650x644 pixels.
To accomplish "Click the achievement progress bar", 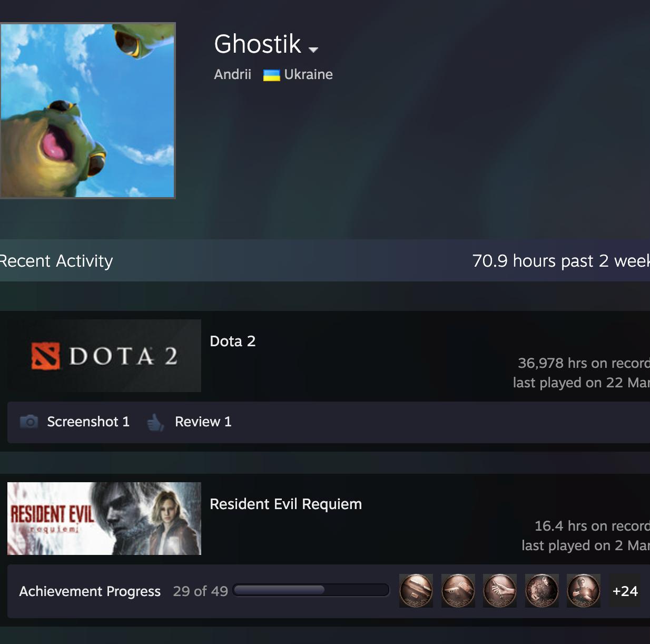I will [x=311, y=590].
